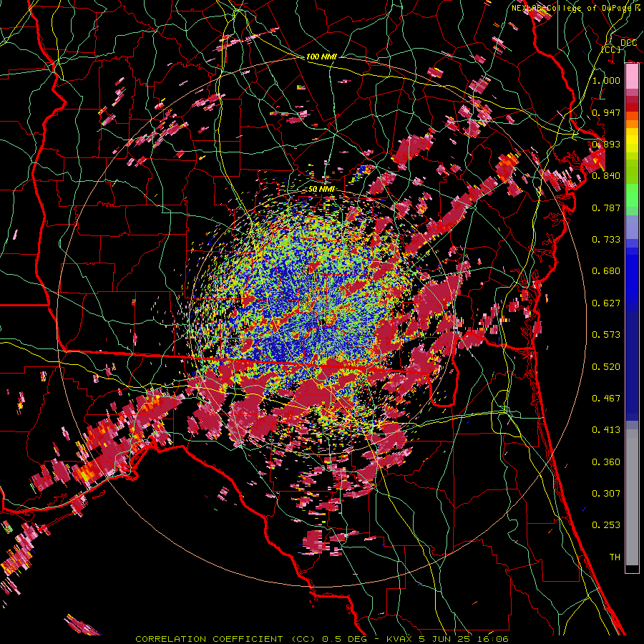Select the 0.893 legend value

click(606, 144)
